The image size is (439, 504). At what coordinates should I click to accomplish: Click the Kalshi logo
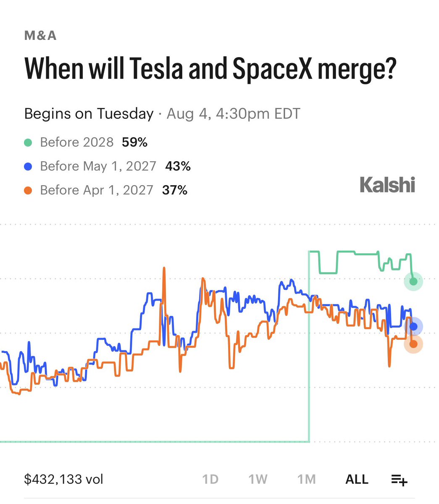coord(387,185)
